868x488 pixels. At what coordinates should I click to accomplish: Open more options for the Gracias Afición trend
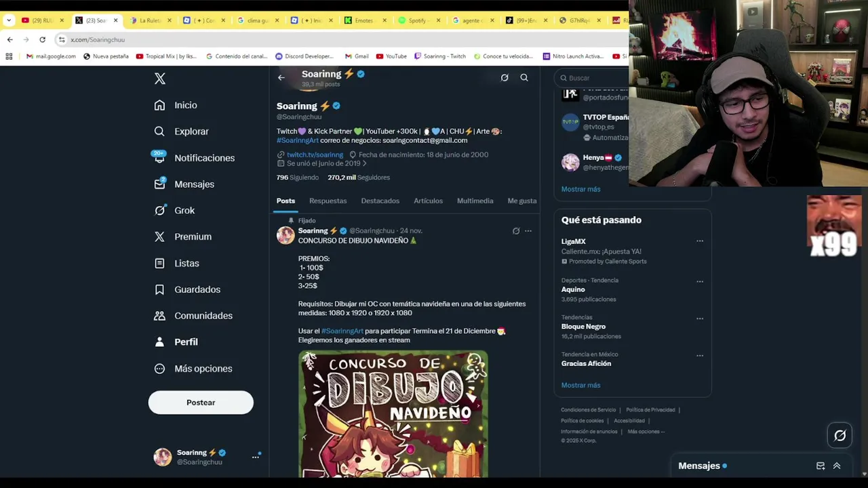[700, 355]
